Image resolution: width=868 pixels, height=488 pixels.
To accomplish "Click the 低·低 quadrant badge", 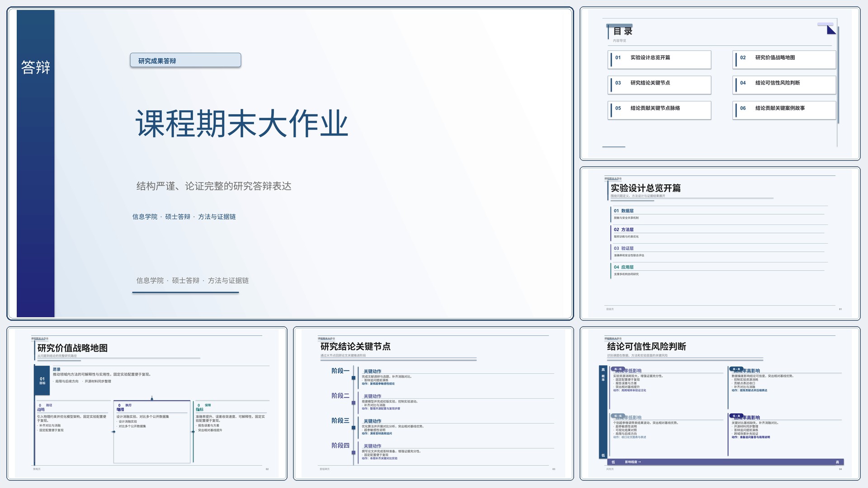I will tap(618, 416).
